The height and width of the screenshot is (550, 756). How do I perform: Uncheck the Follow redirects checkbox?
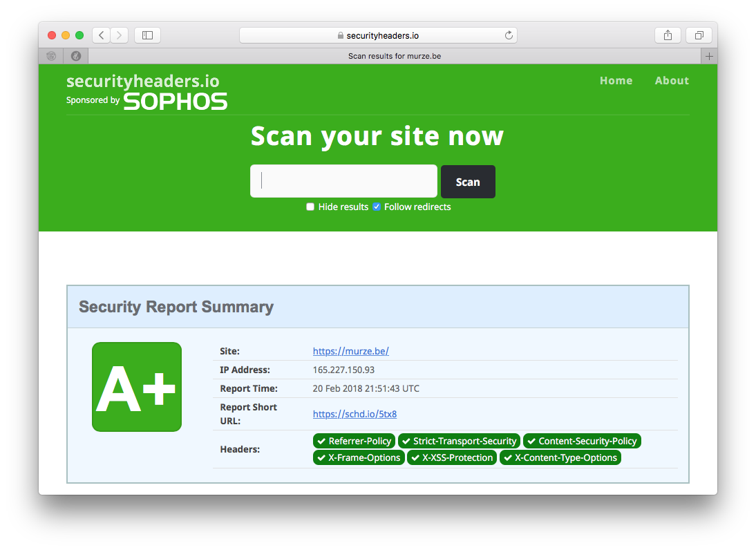pyautogui.click(x=377, y=207)
